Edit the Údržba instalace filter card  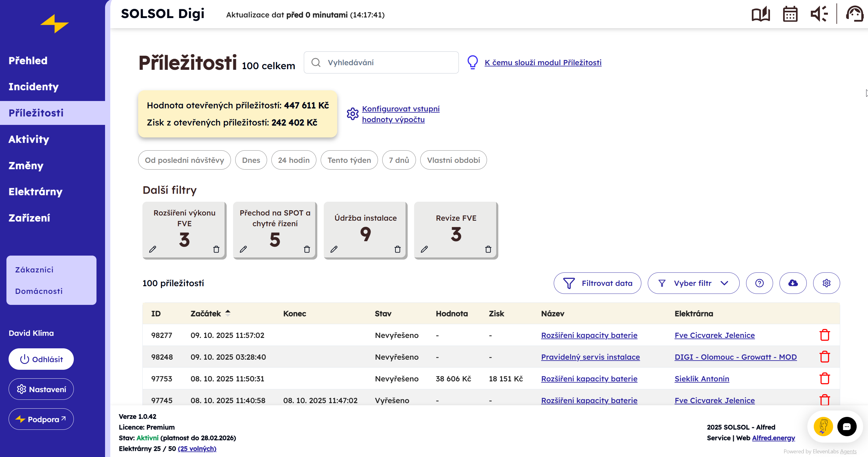(x=334, y=249)
